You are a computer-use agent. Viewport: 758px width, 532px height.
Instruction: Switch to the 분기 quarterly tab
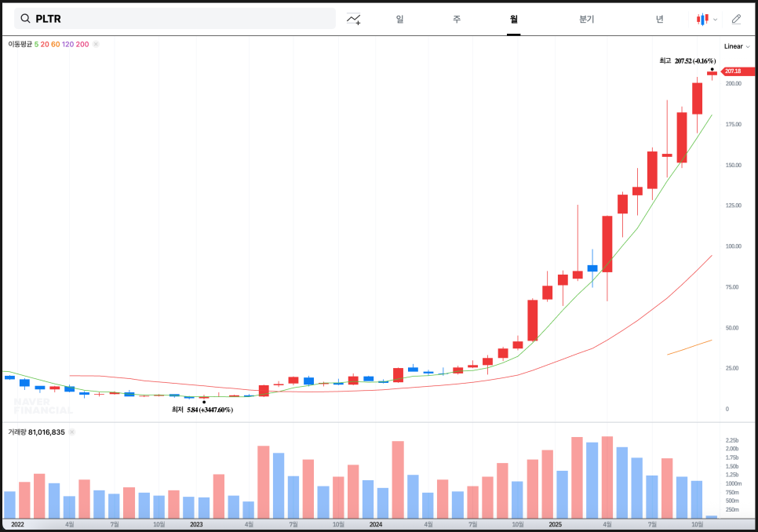(x=586, y=19)
